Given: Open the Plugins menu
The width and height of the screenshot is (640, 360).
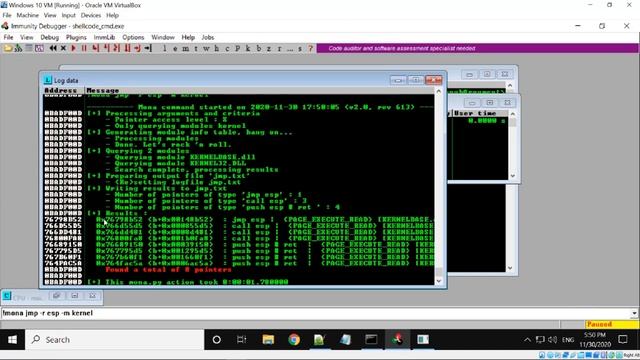Looking at the screenshot, I should click(76, 37).
